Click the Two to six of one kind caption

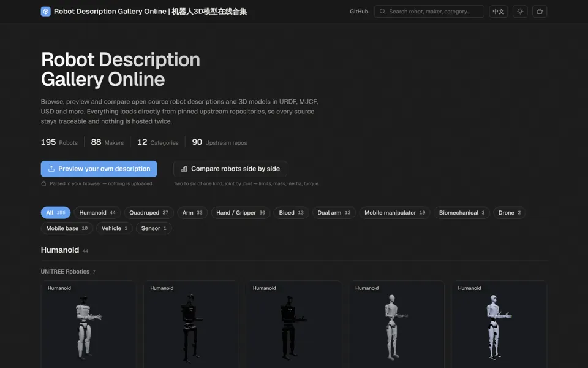[x=246, y=183]
